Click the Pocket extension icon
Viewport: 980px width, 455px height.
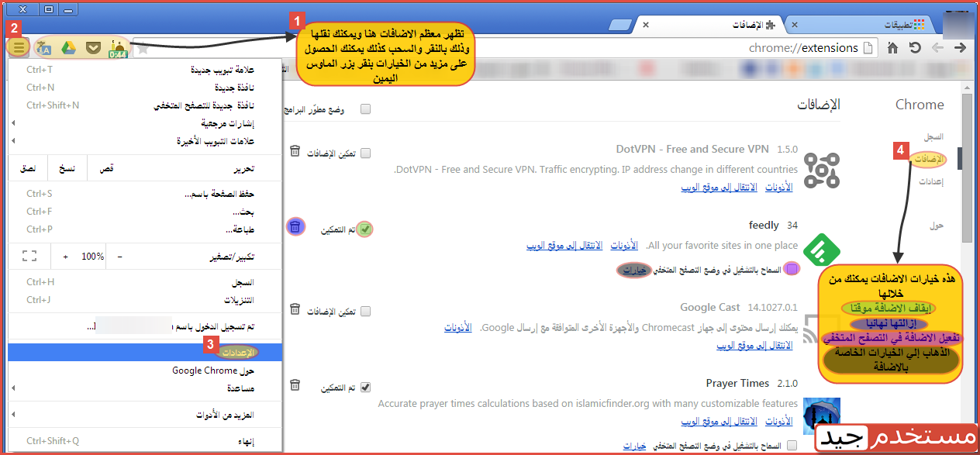93,48
